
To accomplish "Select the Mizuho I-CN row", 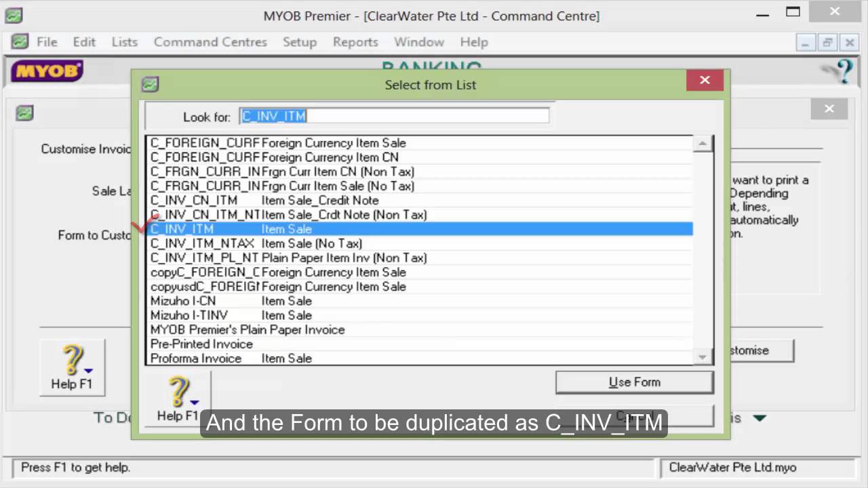I will [420, 301].
